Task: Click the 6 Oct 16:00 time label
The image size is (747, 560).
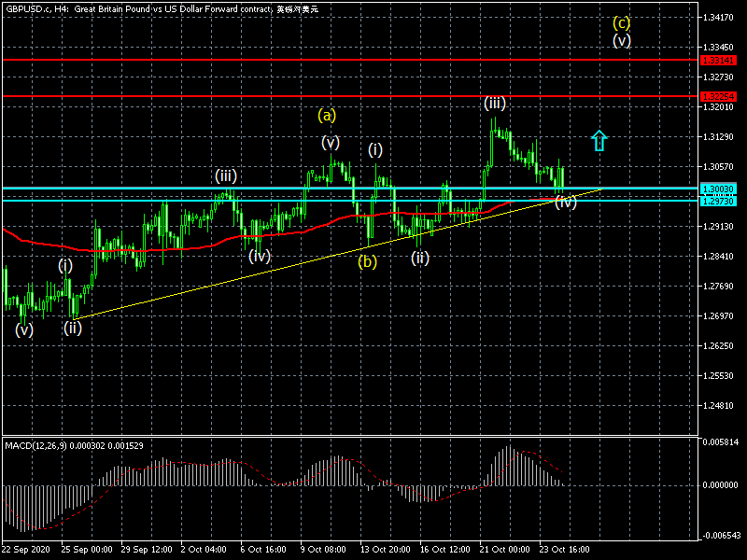Action: pos(263,549)
